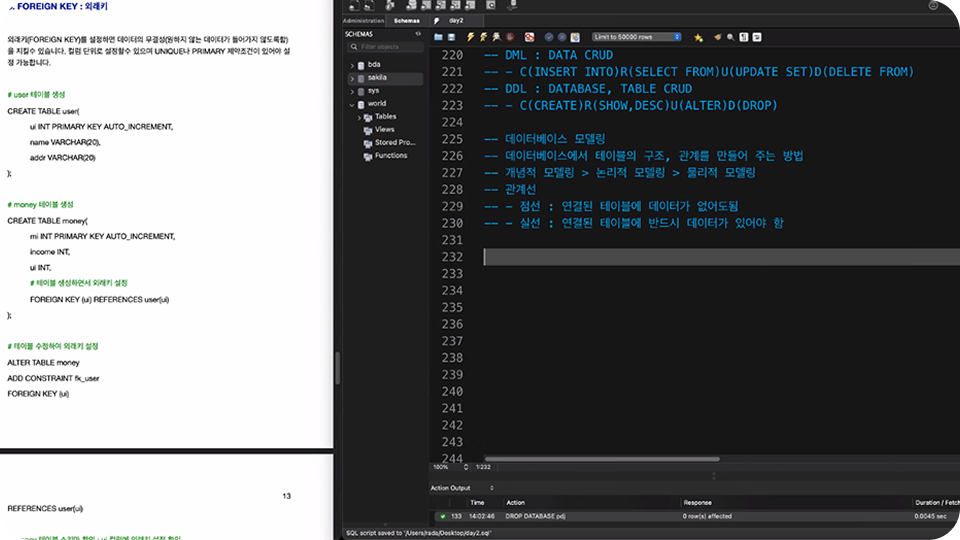Select the sakila schema
Image resolution: width=960 pixels, height=540 pixels.
(377, 78)
